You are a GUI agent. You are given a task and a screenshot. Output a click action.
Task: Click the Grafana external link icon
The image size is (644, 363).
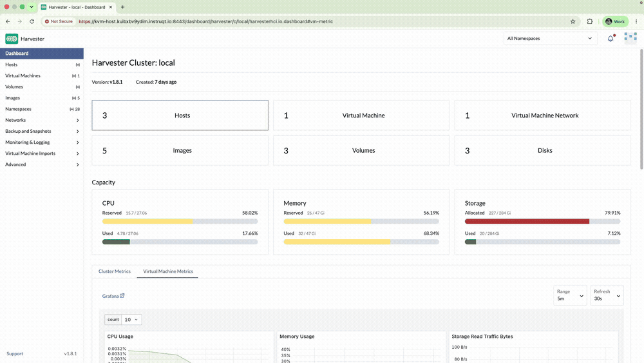click(x=122, y=295)
